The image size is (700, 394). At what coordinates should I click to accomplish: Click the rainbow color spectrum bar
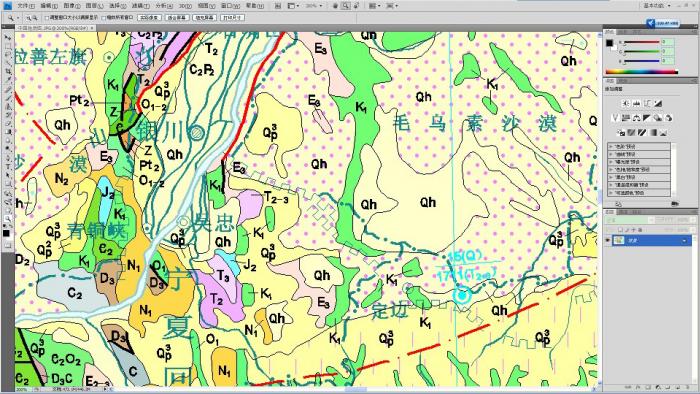tap(642, 71)
